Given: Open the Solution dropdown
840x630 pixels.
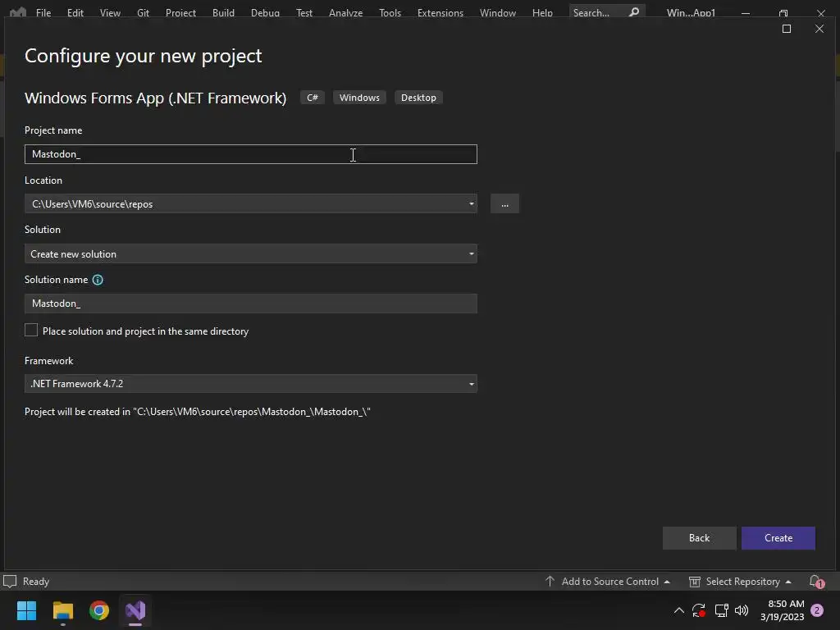Looking at the screenshot, I should click(x=251, y=254).
